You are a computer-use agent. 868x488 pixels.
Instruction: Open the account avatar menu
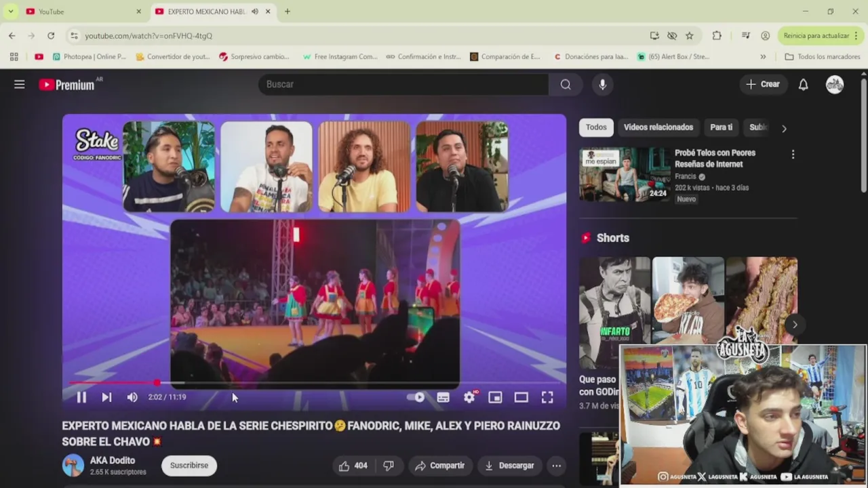[x=835, y=84]
